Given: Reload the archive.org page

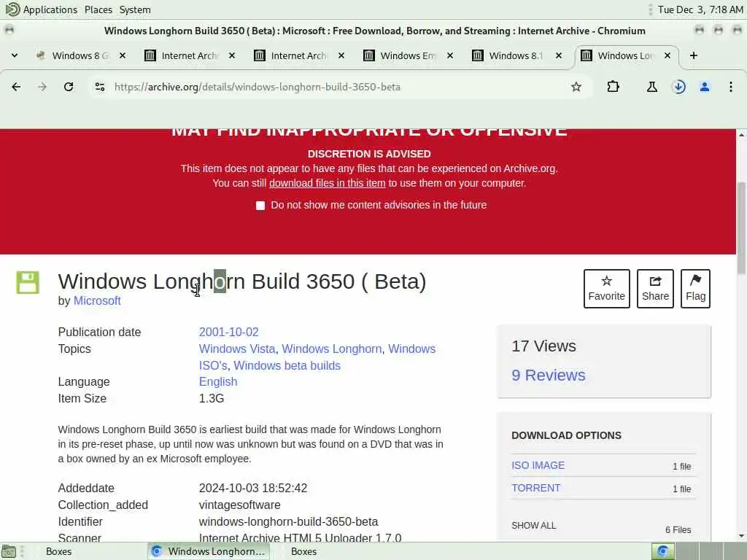Looking at the screenshot, I should tap(69, 87).
